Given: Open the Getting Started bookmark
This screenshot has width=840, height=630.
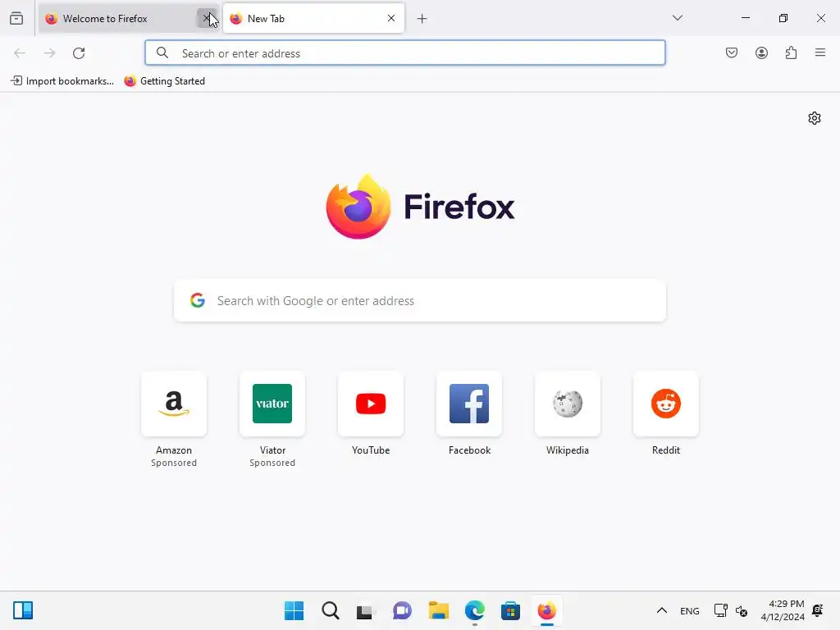Looking at the screenshot, I should tap(164, 81).
